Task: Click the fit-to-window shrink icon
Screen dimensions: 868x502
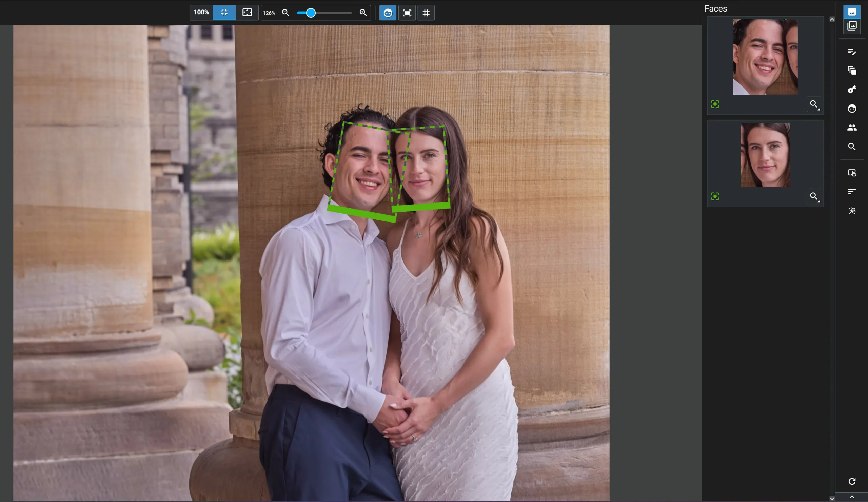Action: (x=224, y=13)
